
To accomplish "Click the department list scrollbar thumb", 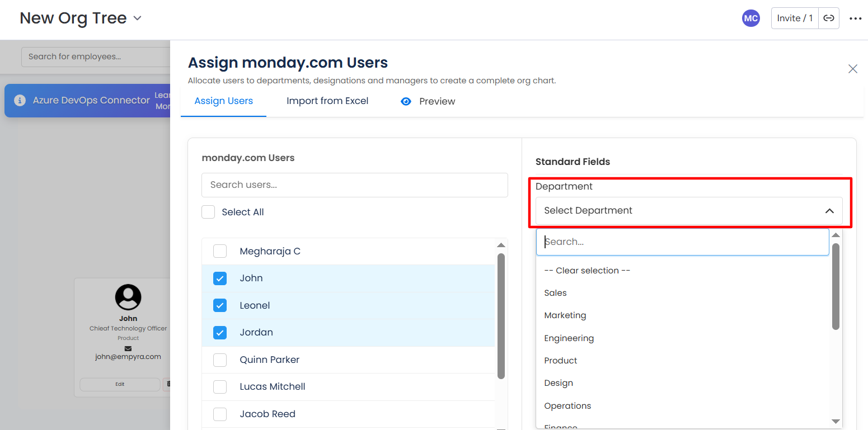I will click(x=836, y=286).
